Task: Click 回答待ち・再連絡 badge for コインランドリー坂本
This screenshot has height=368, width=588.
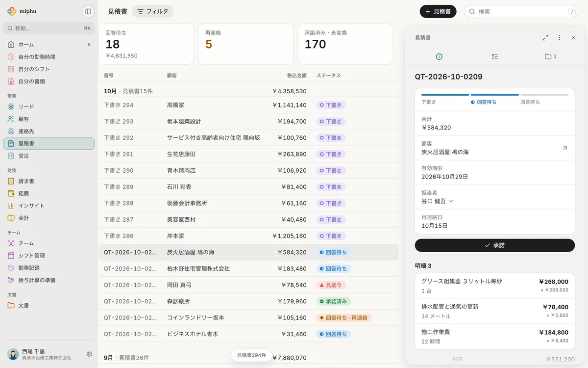Action: pos(344,317)
